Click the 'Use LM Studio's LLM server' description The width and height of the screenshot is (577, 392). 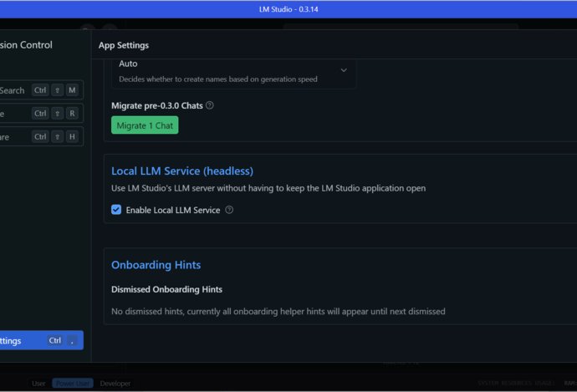tap(268, 188)
